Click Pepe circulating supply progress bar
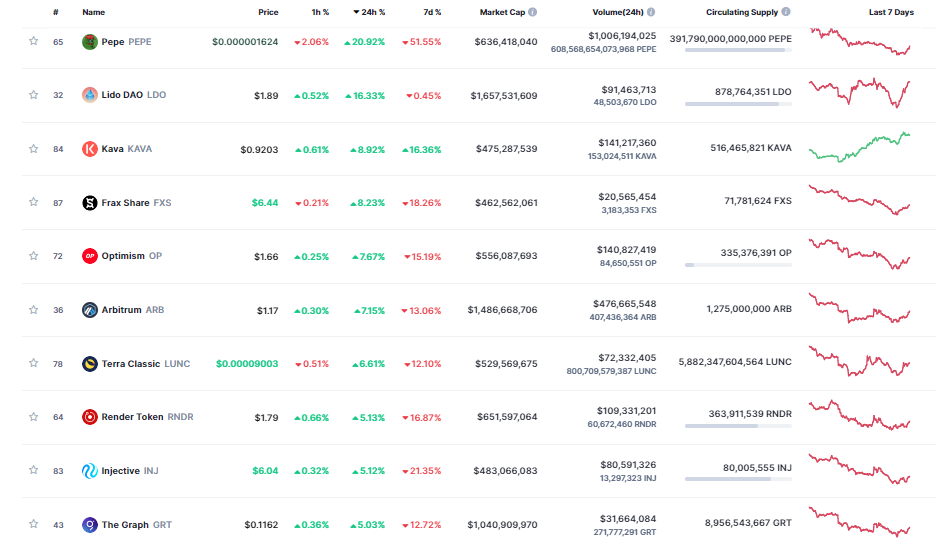The width and height of the screenshot is (944, 547). (738, 50)
